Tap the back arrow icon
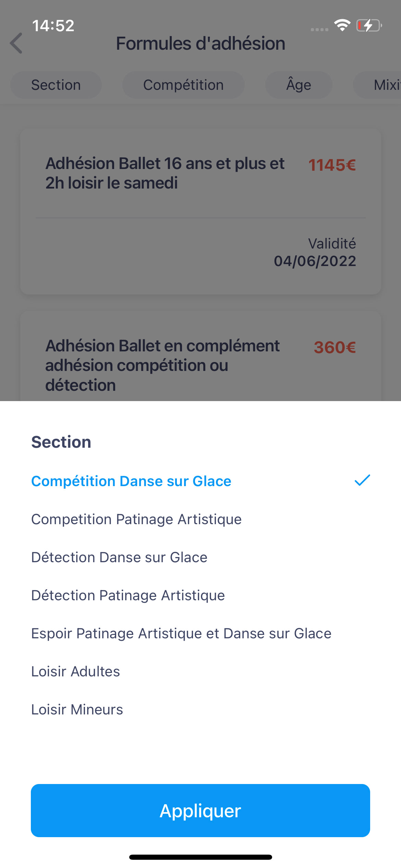 (16, 43)
